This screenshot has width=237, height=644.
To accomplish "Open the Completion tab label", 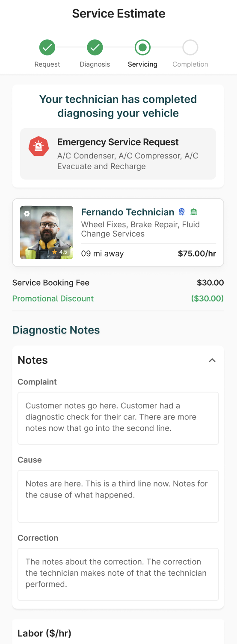I will (190, 64).
